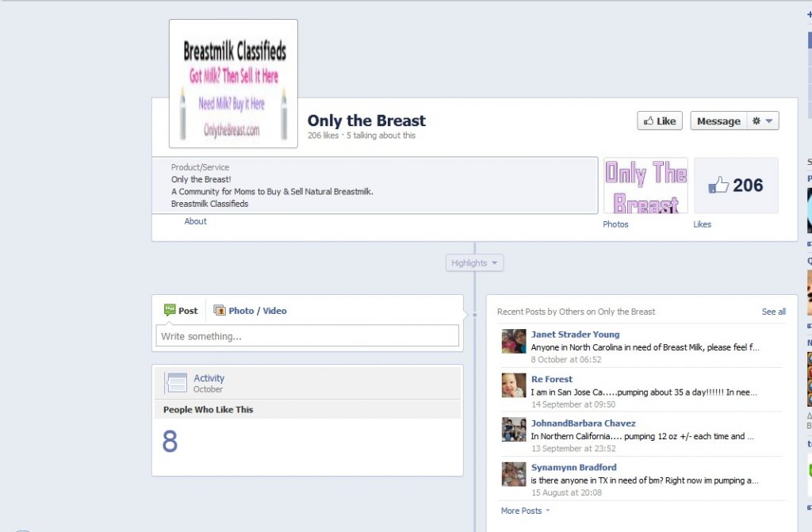Click Janet's North Carolina post text
This screenshot has width=812, height=532.
[645, 347]
